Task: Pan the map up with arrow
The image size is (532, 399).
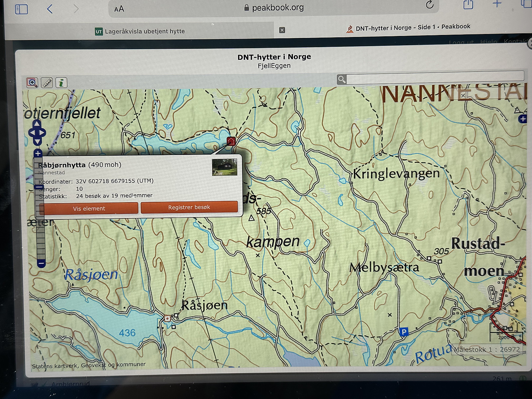Action: (37, 124)
